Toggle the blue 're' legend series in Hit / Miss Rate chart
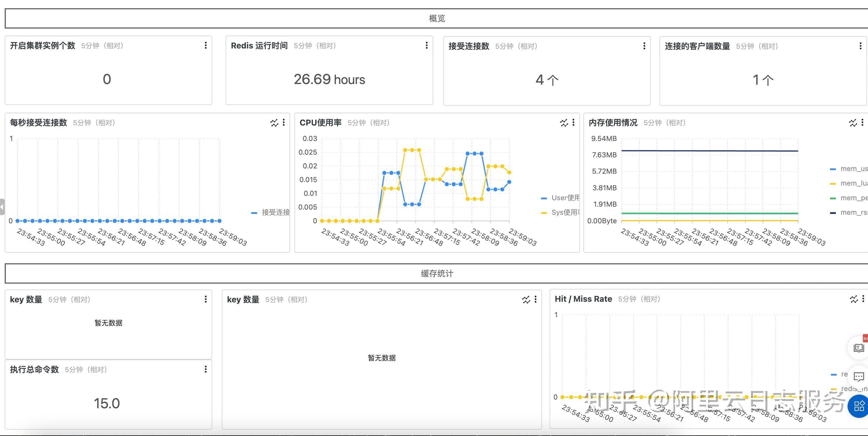This screenshot has width=868, height=436. [x=839, y=374]
